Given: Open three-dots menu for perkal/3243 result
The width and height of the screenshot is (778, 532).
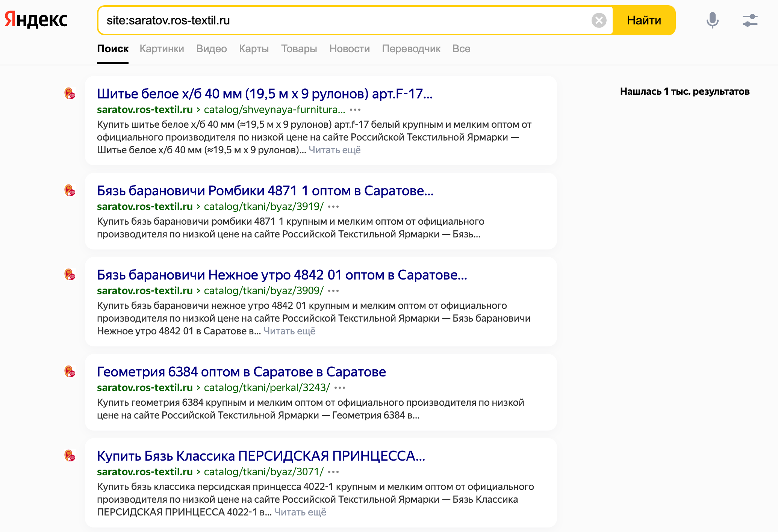Looking at the screenshot, I should 339,388.
